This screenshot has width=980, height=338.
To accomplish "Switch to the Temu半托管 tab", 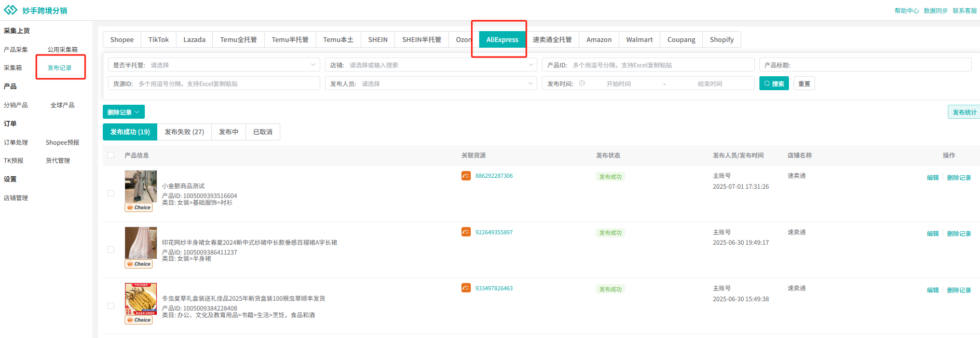I will coord(290,39).
